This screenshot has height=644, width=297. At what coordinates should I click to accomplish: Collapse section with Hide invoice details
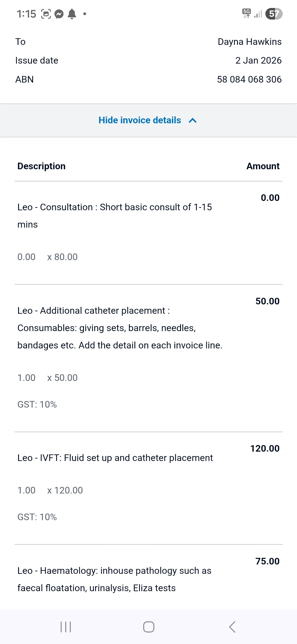pos(140,120)
